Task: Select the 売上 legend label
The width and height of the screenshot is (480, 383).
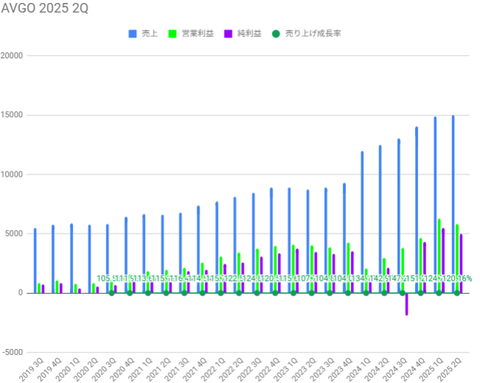Action: [150, 33]
